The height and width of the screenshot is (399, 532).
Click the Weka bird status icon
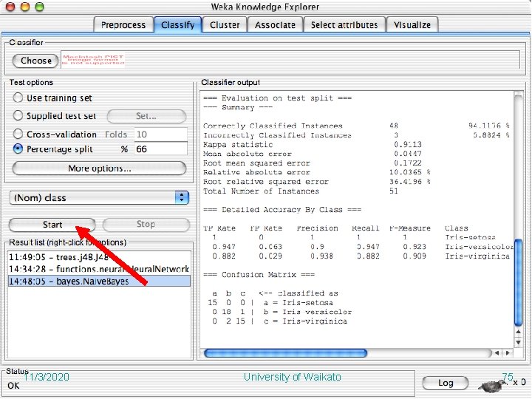(x=492, y=385)
